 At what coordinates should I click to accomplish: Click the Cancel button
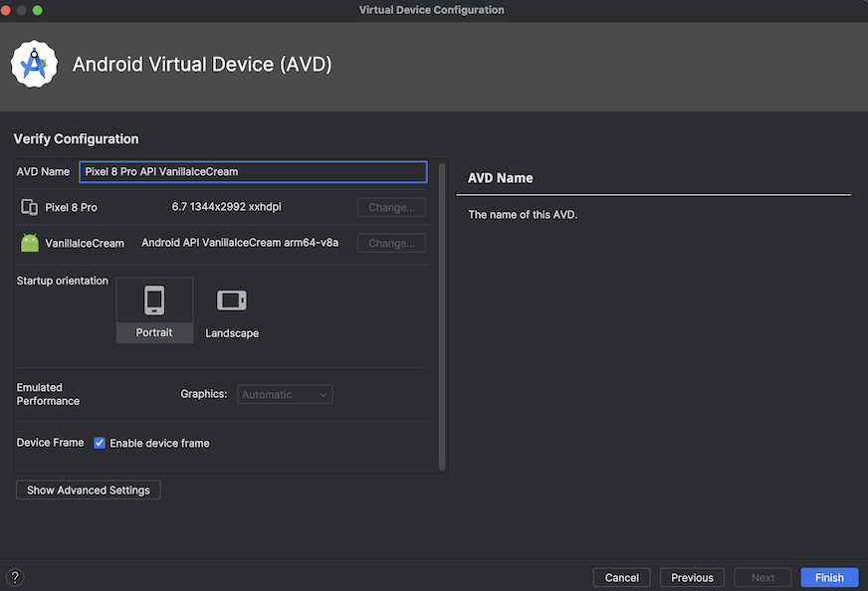point(622,577)
